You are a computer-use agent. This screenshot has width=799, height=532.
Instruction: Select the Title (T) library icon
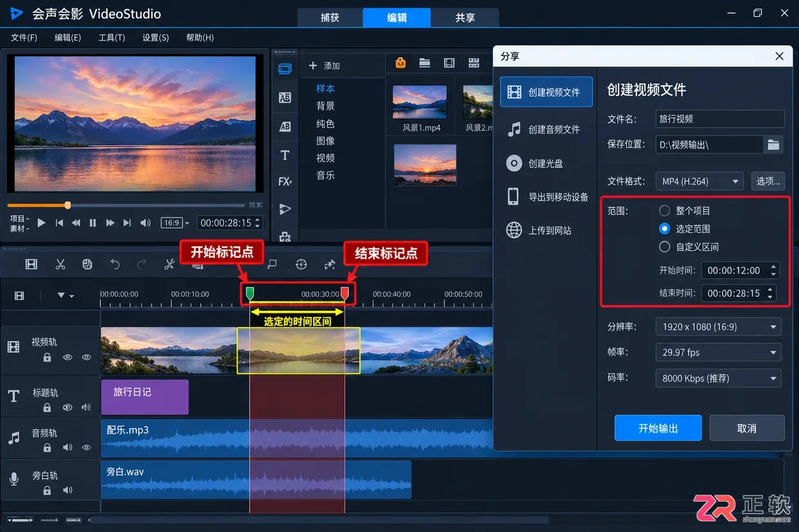pyautogui.click(x=285, y=155)
